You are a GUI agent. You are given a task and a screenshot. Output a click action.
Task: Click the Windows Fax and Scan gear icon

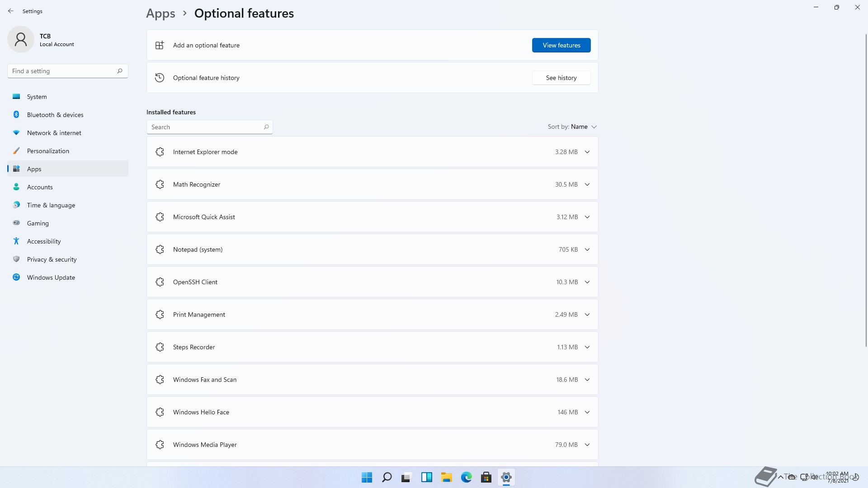(x=160, y=380)
